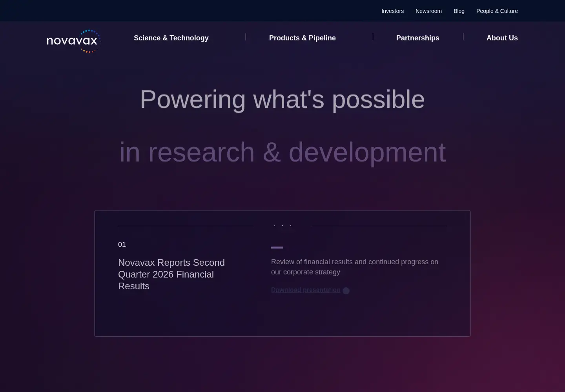Click the "Powering what's possible" heading
Viewport: 565px width, 392px height.
pos(282,99)
